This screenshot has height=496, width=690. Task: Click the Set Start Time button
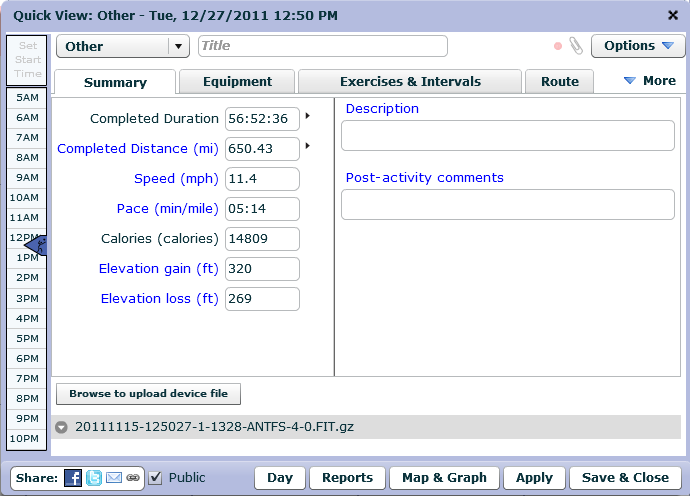[x=26, y=60]
